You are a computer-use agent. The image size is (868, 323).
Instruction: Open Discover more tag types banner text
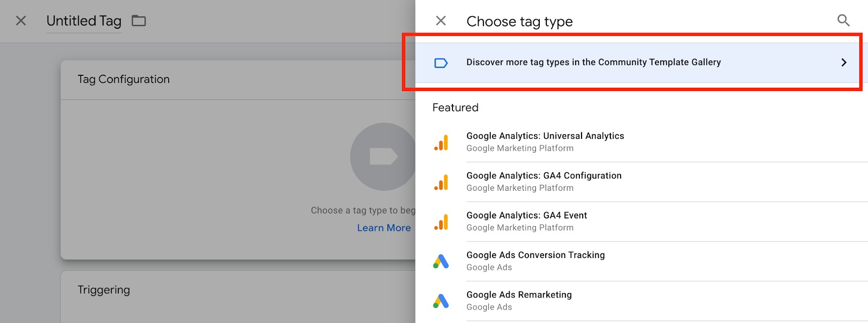coord(593,62)
